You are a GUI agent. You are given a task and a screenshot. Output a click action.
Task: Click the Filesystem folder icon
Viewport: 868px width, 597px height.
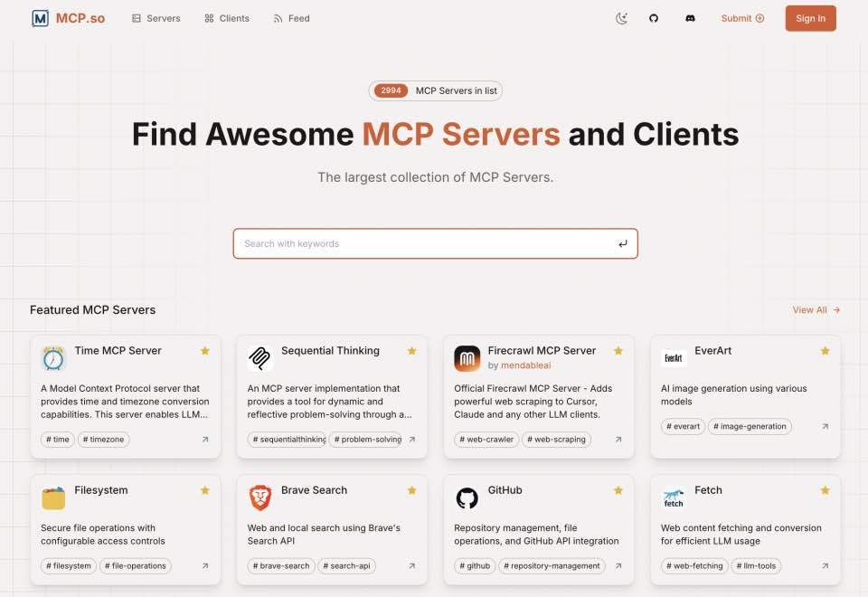coord(53,497)
